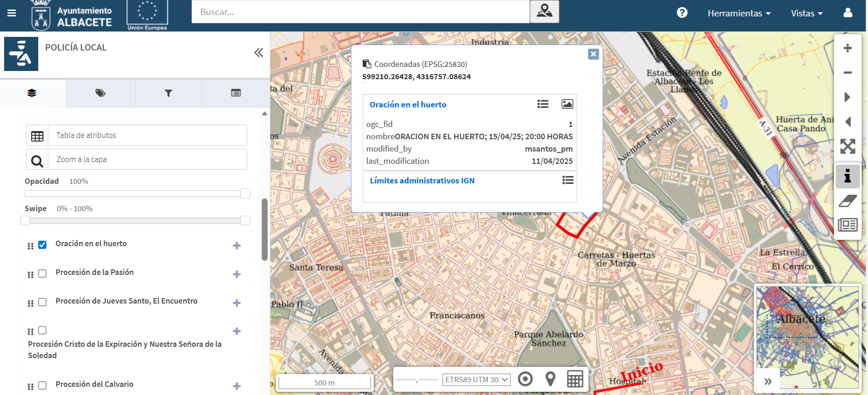Click the Unión Europea logo
This screenshot has height=395, width=868.
[x=147, y=15]
